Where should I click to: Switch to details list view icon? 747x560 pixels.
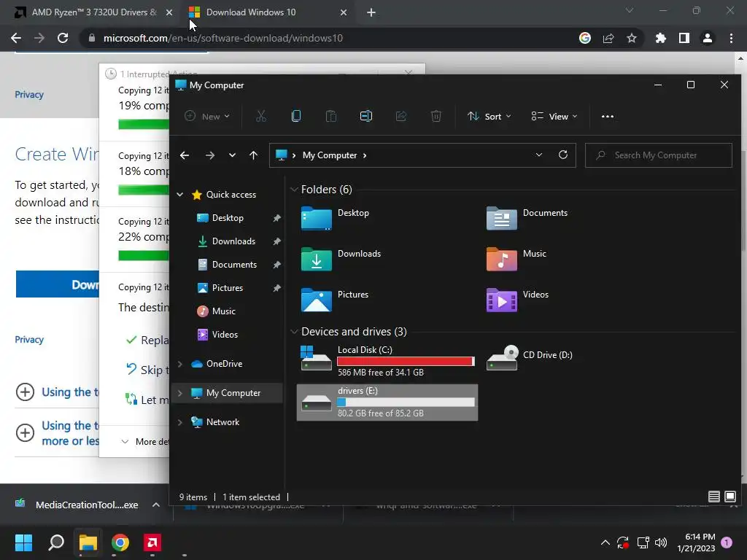[x=713, y=497]
